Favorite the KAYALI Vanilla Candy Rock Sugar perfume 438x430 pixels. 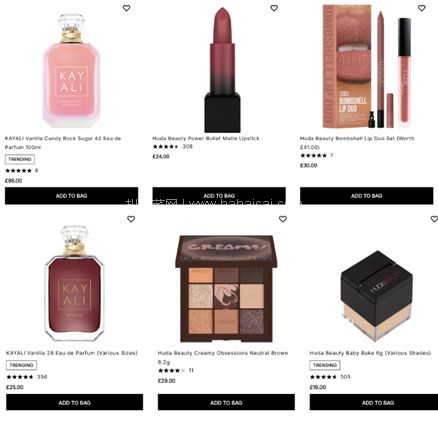pyautogui.click(x=126, y=8)
